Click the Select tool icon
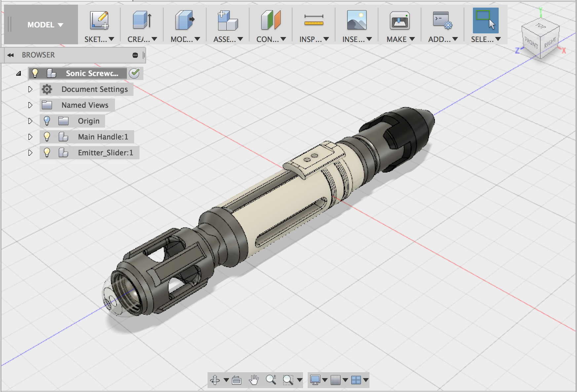 click(485, 20)
